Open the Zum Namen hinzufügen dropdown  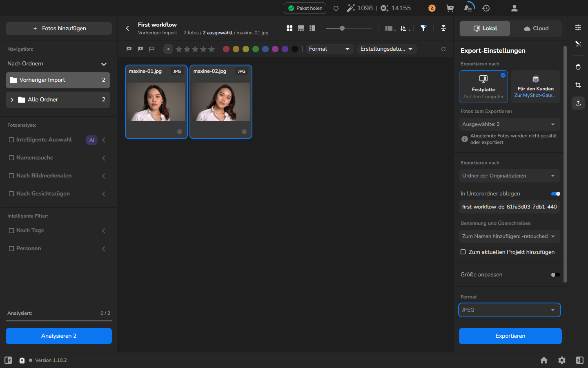click(x=510, y=236)
